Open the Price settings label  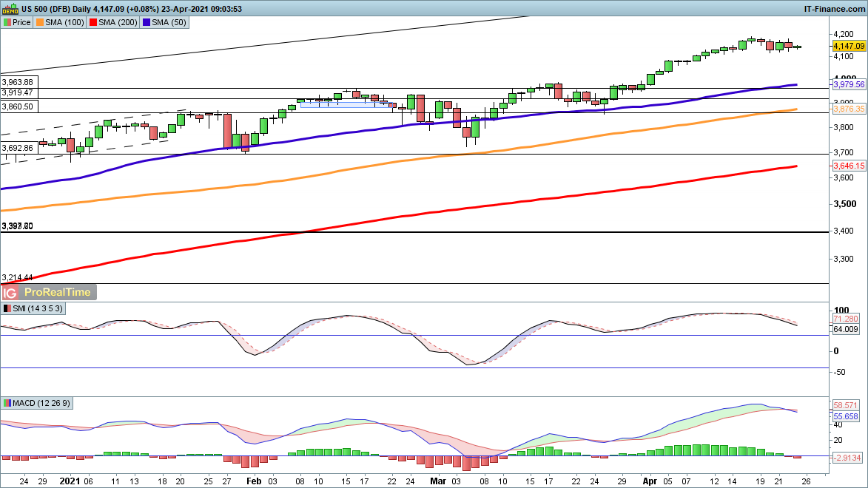(x=21, y=23)
